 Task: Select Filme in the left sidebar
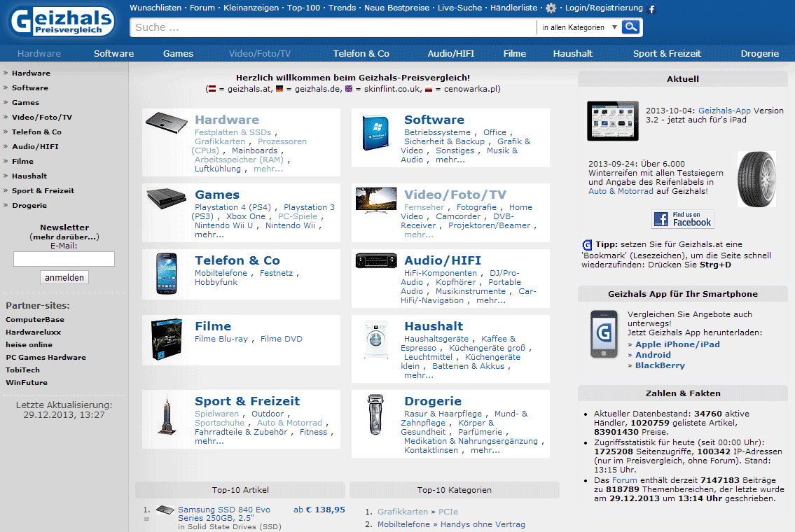pyautogui.click(x=23, y=161)
